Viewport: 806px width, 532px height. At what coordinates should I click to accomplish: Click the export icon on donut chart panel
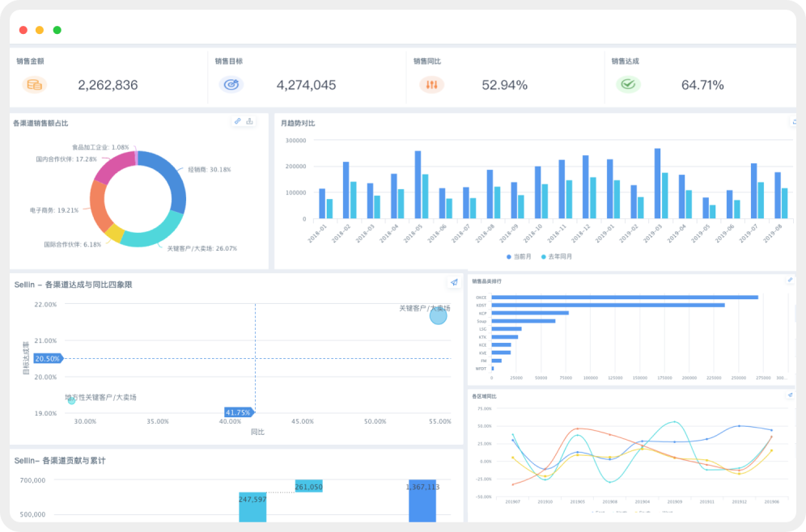click(x=250, y=121)
